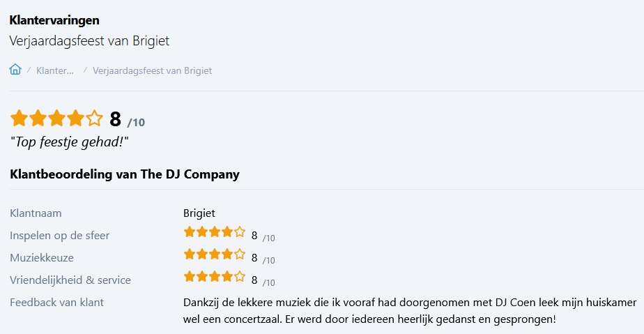Click the Muziekkeuze label
644x334 pixels.
(42, 258)
